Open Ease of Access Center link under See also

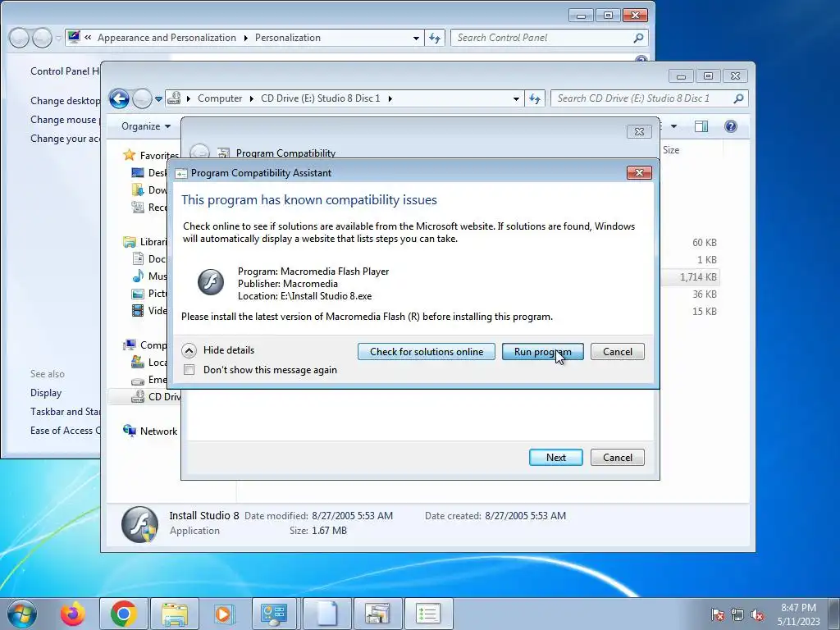65,430
